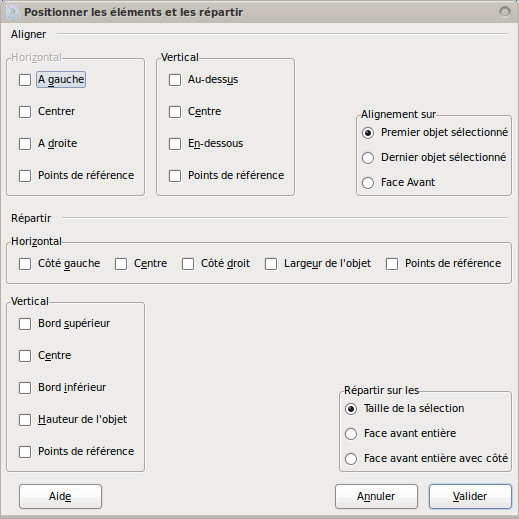
Task: Tick the 'Bord inférieur' checkbox
Action: coord(25,388)
